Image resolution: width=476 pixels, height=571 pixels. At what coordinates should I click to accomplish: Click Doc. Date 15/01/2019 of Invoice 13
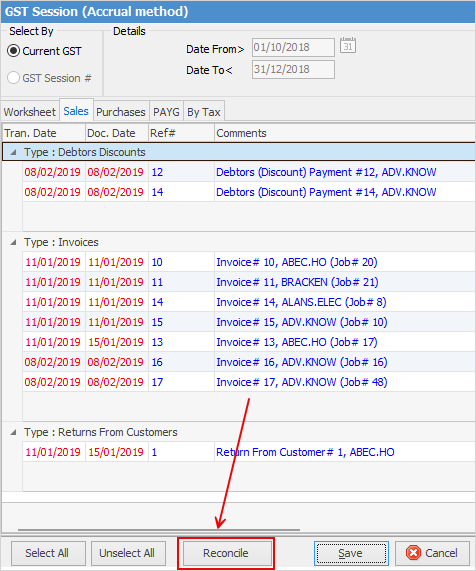pyautogui.click(x=117, y=342)
